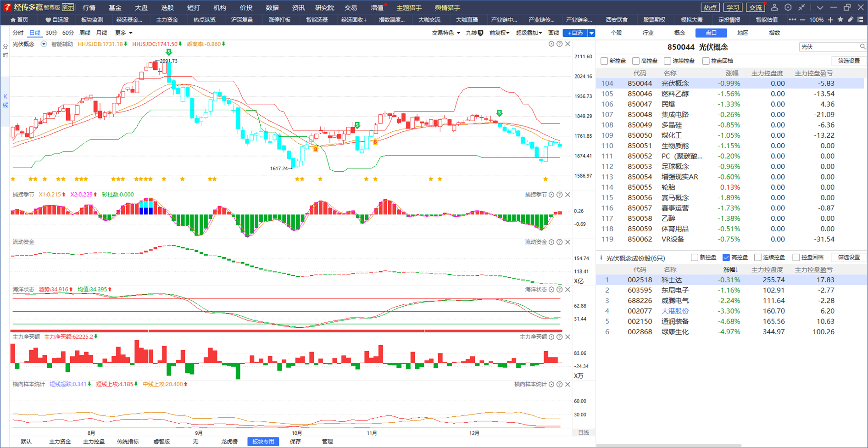Image resolution: width=868 pixels, height=448 pixels.
Task: Click the pencil edit icon in toolbar
Action: coord(851,20)
